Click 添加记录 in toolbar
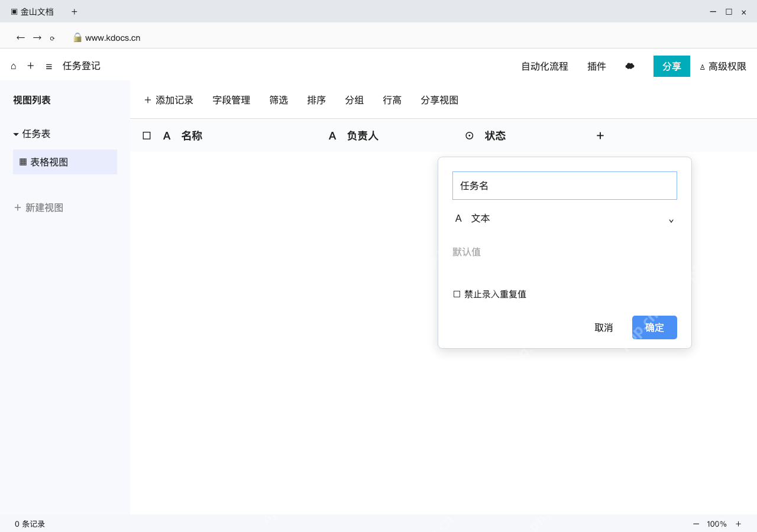 click(x=169, y=100)
